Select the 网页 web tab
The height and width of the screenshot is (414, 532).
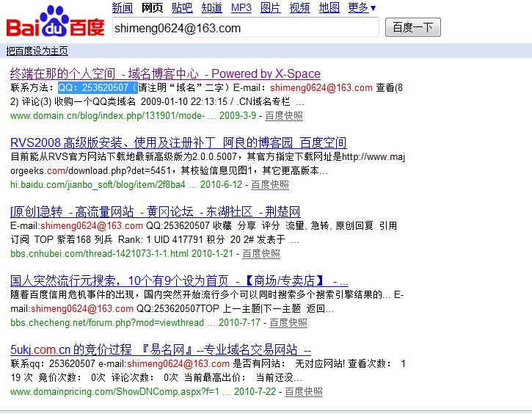[152, 7]
